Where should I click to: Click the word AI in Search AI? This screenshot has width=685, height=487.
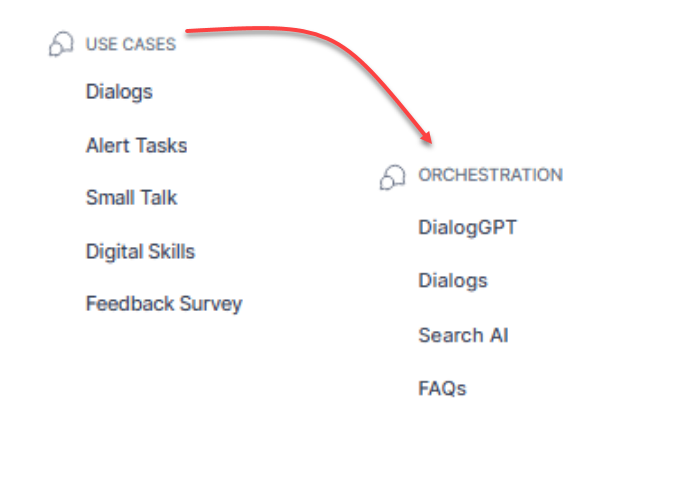[x=498, y=335]
